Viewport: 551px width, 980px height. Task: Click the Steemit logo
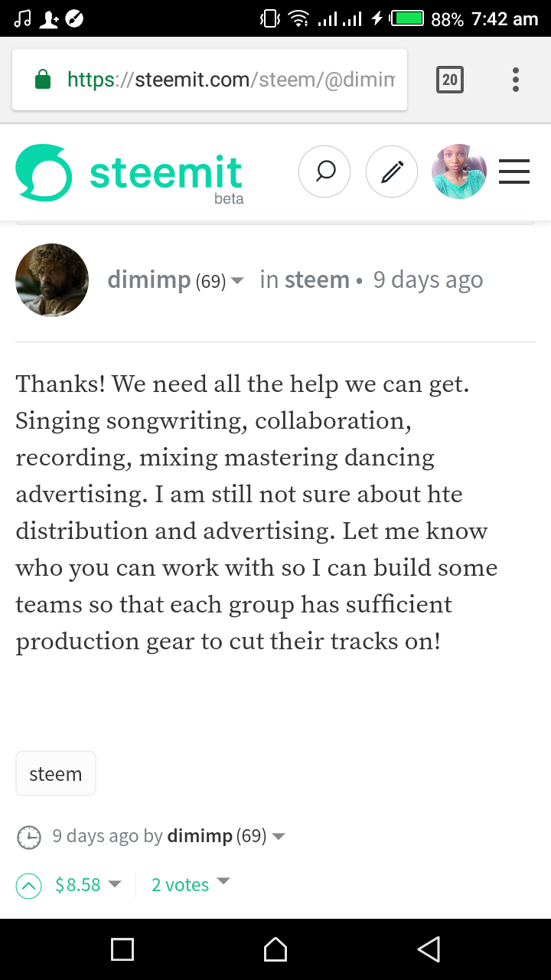(x=129, y=174)
